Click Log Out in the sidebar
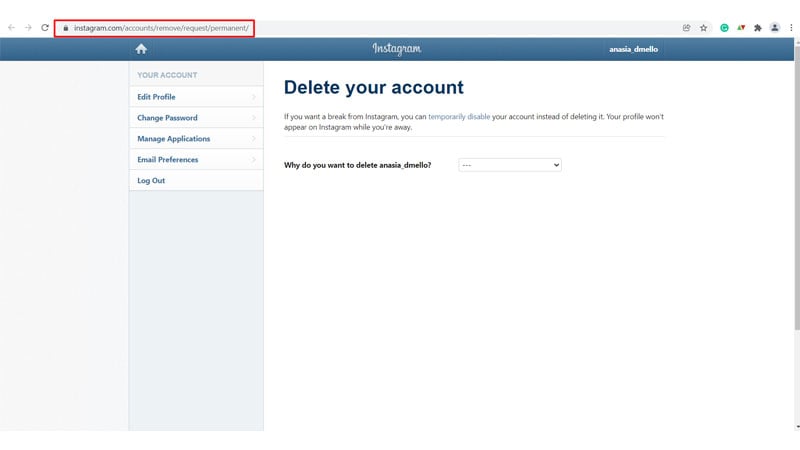This screenshot has height=450, width=800. tap(151, 181)
